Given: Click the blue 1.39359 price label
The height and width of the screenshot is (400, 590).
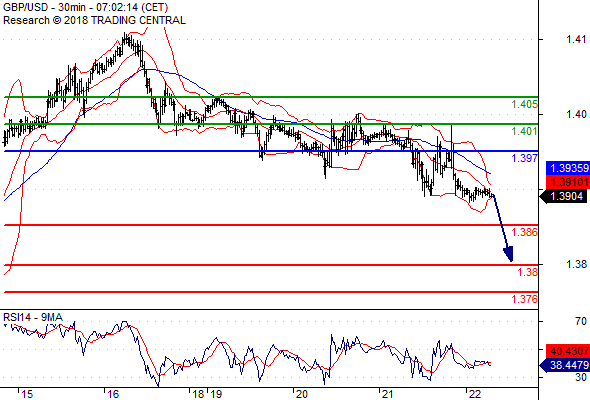Looking at the screenshot, I should [568, 168].
